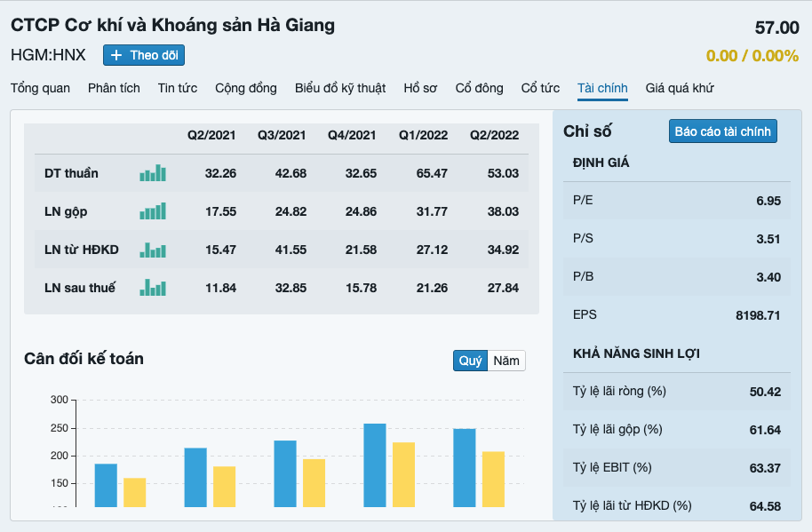812x532 pixels.
Task: Click the Q3/2021 column header
Action: (x=282, y=135)
